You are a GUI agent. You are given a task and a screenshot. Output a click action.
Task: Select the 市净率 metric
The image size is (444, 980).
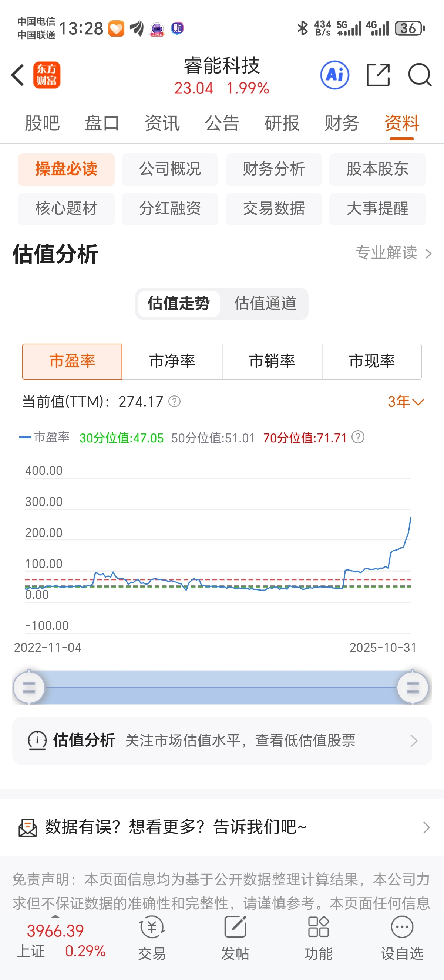click(x=172, y=361)
